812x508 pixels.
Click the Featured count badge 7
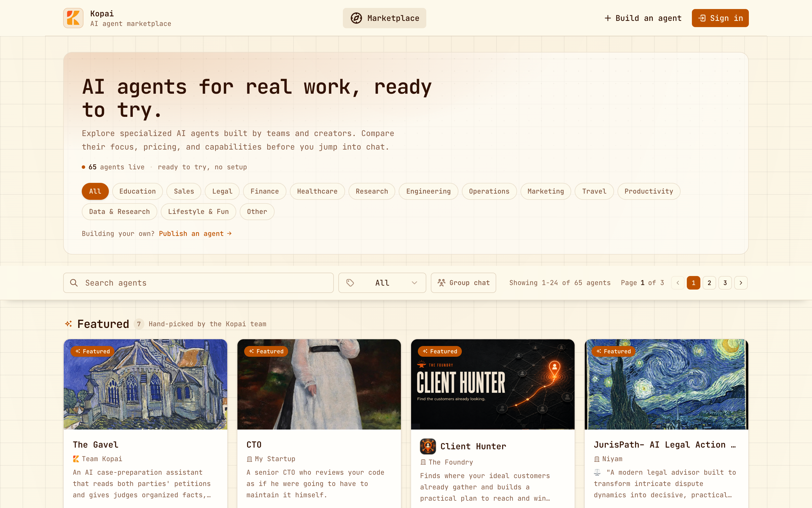coord(139,324)
